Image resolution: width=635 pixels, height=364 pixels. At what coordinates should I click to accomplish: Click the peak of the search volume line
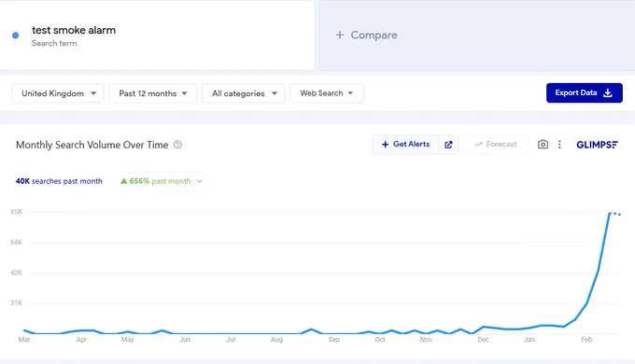[610, 213]
